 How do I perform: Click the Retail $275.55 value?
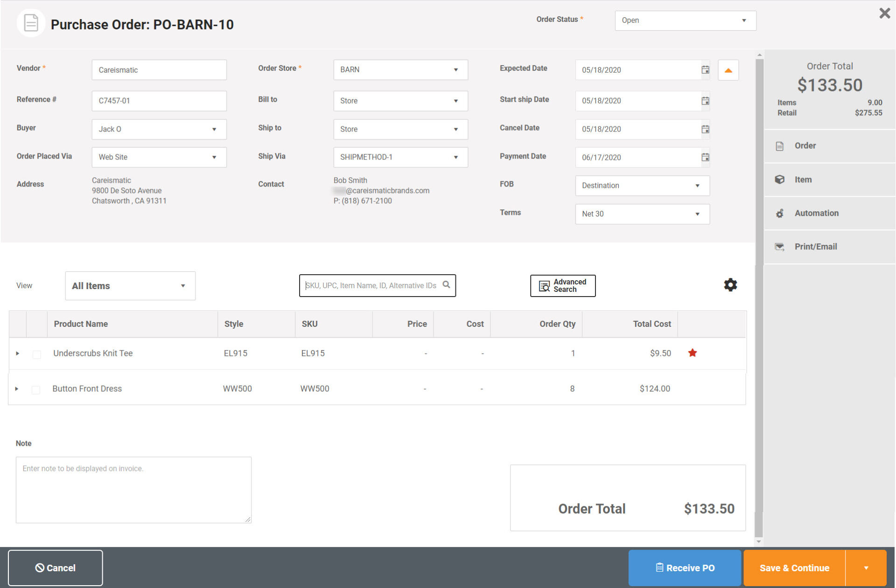[868, 113]
